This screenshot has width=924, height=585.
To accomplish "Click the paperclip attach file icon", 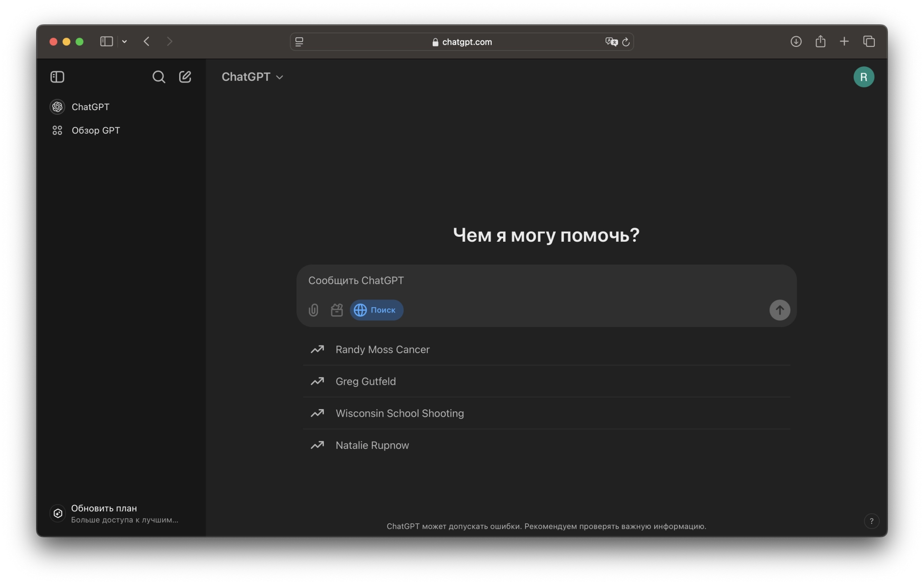I will coord(313,310).
